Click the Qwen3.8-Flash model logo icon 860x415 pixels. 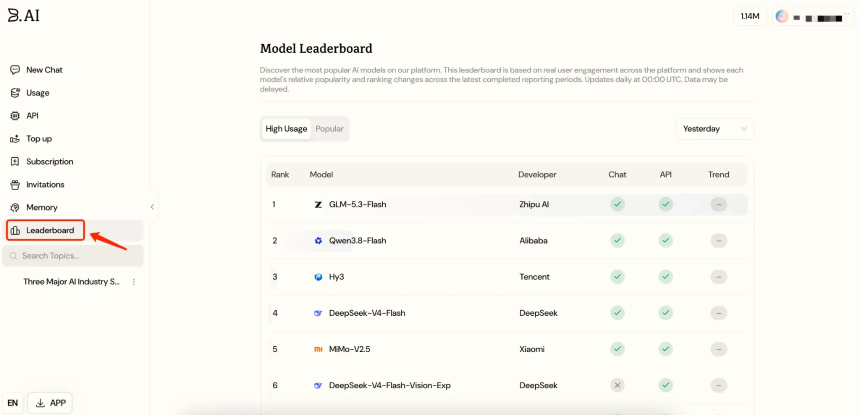(x=318, y=241)
